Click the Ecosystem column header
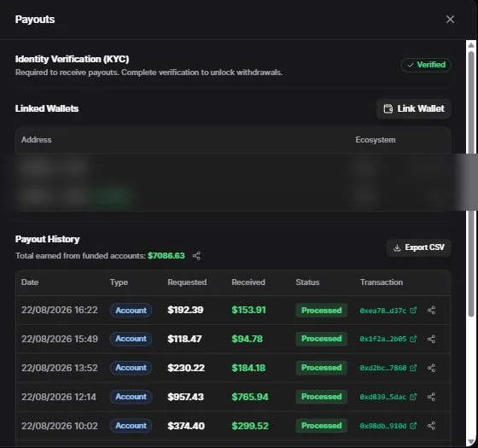Viewport: 478px width, 448px height. tap(376, 140)
